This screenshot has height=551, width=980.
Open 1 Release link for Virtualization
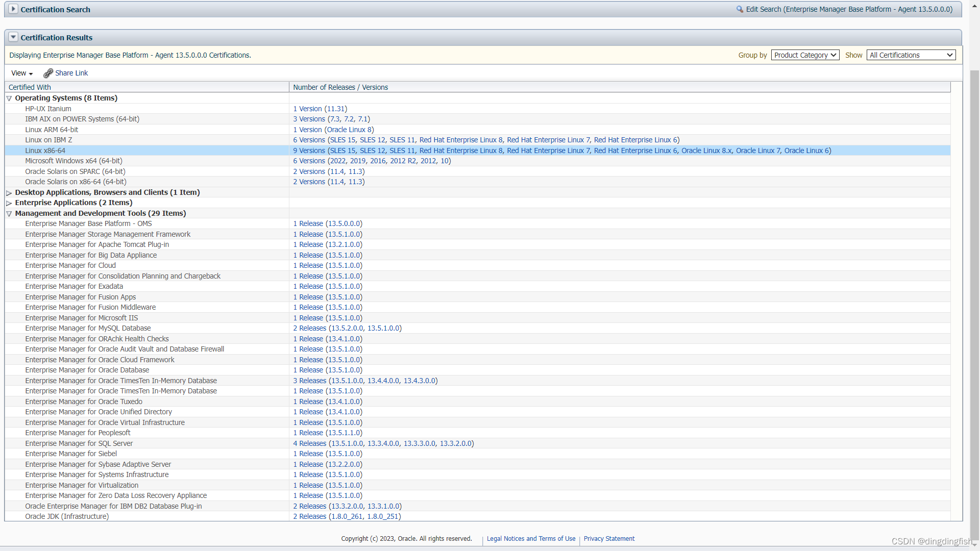(x=308, y=485)
